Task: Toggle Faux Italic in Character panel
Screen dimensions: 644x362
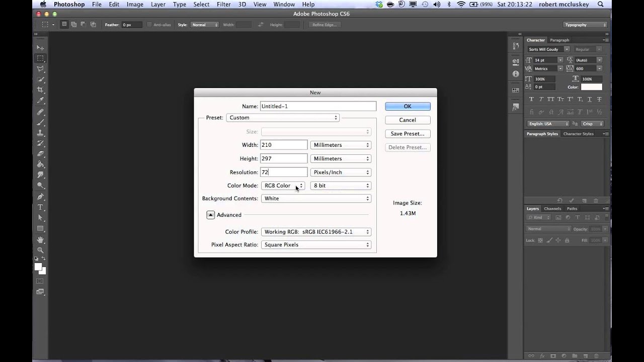Action: click(x=541, y=100)
